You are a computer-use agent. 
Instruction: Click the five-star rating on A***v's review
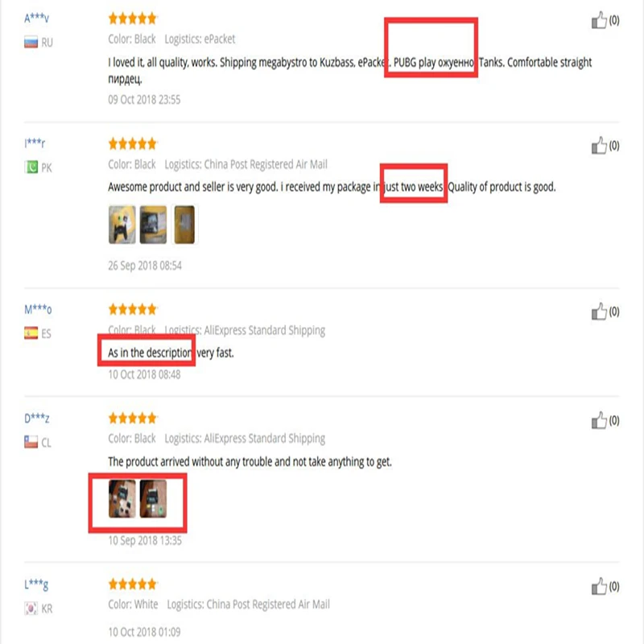click(133, 19)
